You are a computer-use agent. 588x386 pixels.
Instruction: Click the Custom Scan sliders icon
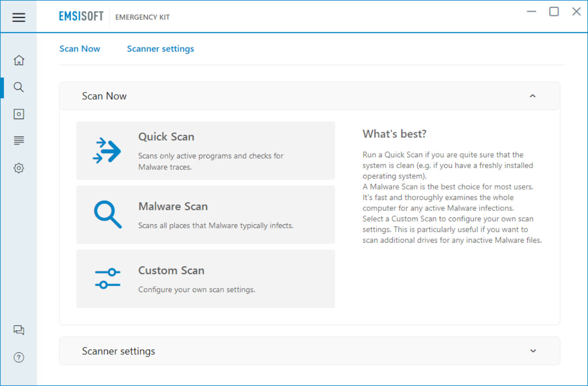point(108,279)
